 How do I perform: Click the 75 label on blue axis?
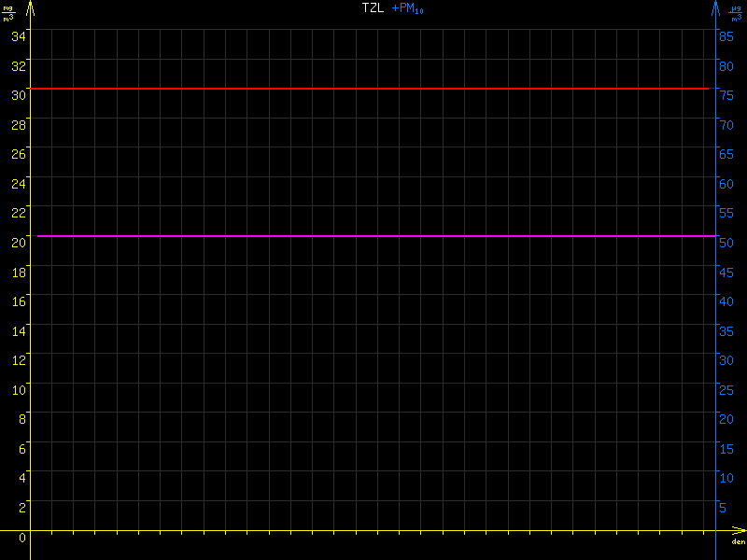coord(725,94)
